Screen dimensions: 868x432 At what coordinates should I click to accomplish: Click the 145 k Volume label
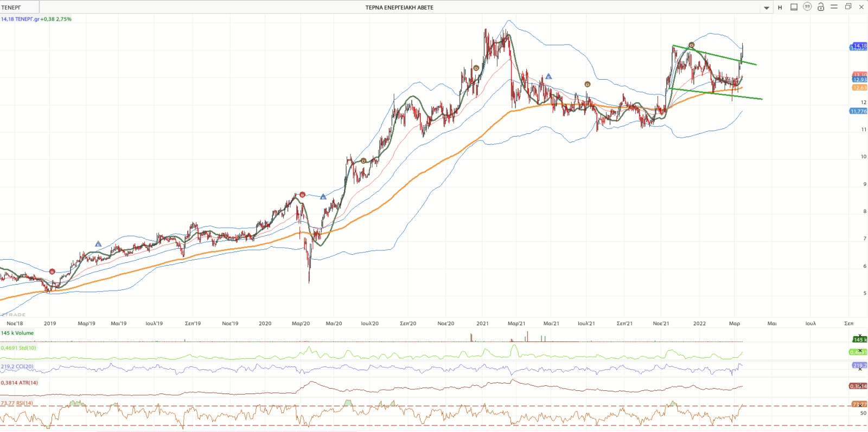click(17, 333)
